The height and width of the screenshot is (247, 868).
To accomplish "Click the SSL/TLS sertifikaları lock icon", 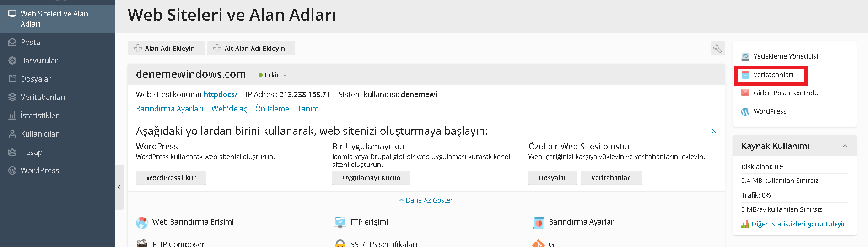I will pos(340,243).
